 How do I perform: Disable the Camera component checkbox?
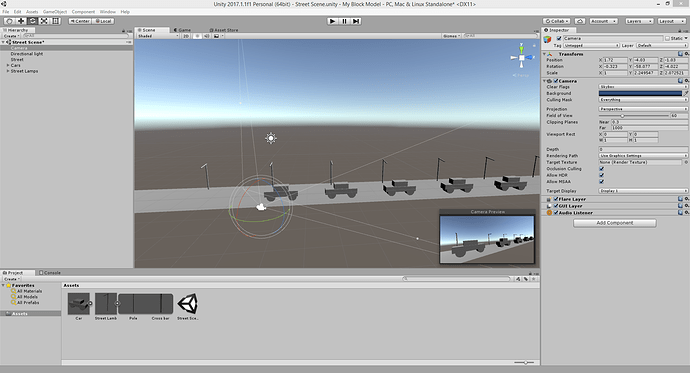556,81
